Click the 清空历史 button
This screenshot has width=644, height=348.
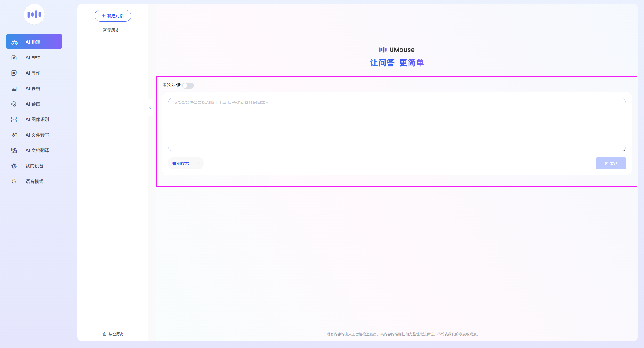pyautogui.click(x=113, y=334)
